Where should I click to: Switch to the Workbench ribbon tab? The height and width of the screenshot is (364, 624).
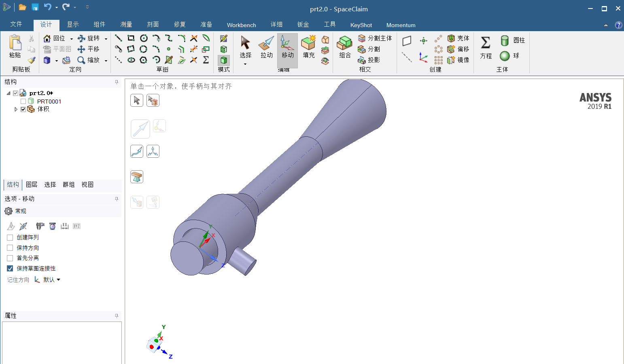pos(242,25)
